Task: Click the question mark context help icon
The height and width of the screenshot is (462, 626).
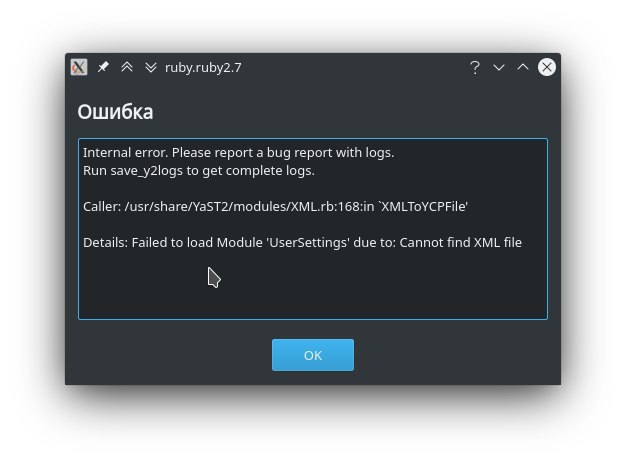Action: pyautogui.click(x=475, y=67)
